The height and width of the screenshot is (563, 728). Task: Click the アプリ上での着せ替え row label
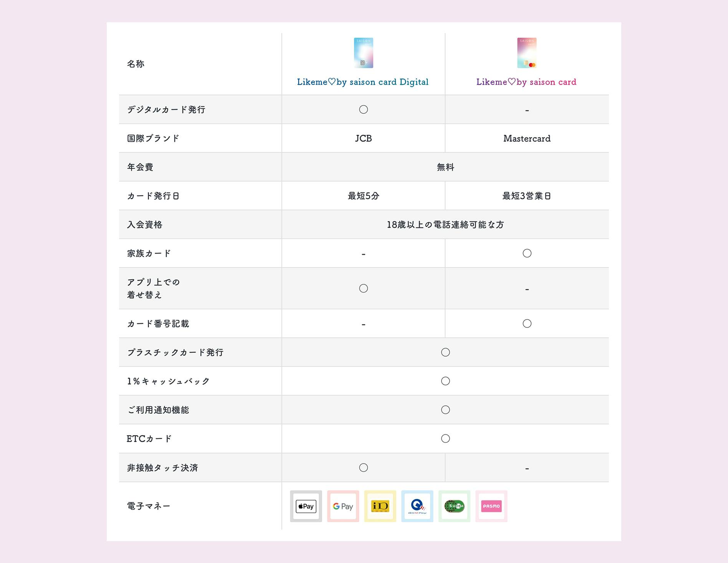(153, 288)
